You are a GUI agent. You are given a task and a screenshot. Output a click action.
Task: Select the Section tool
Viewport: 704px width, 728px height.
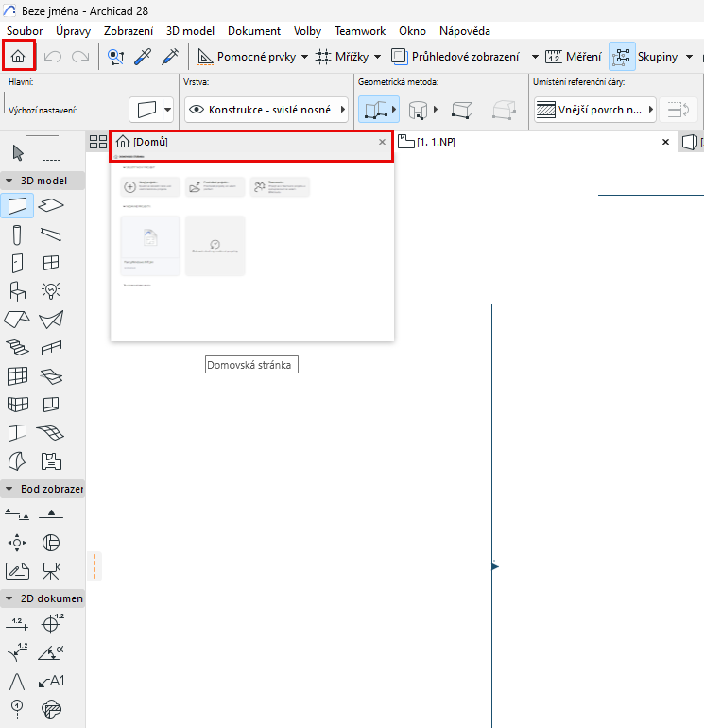click(x=17, y=514)
